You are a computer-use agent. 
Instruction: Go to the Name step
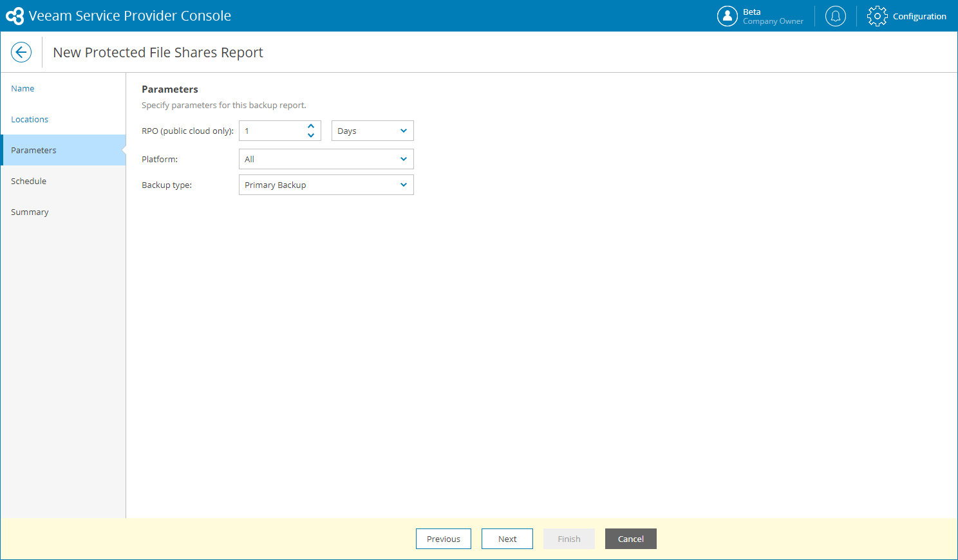click(63, 88)
